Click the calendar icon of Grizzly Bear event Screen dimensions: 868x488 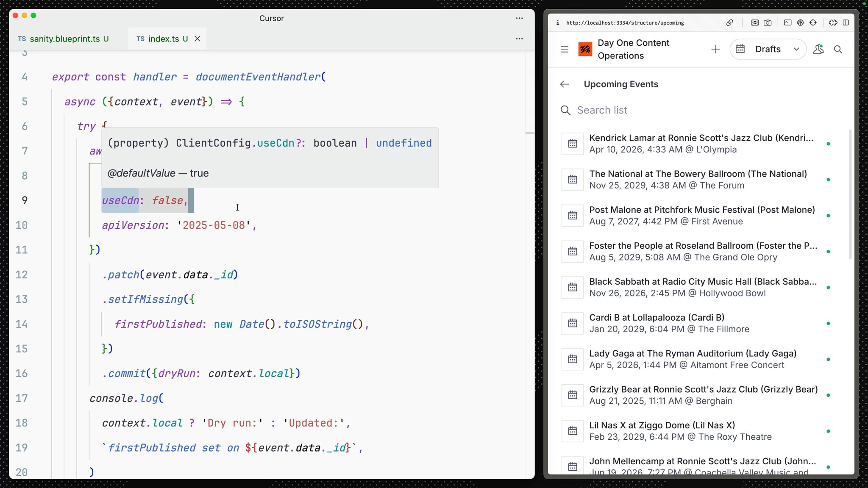[x=573, y=395]
